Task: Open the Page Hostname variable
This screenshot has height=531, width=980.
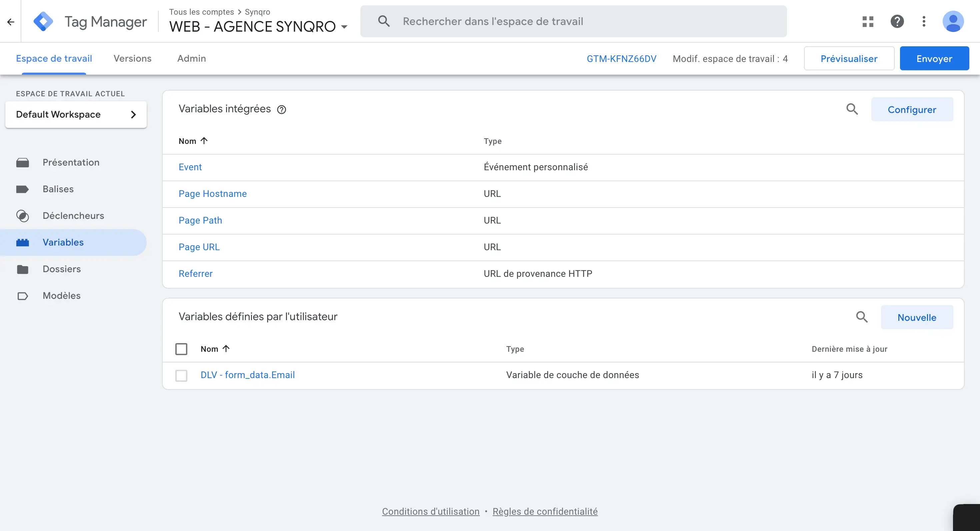Action: (212, 194)
